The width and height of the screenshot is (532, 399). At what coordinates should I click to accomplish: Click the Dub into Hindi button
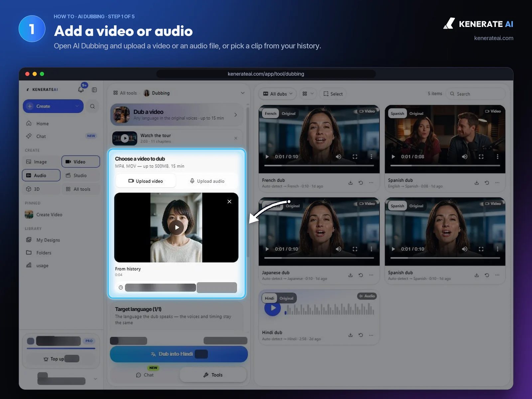tap(179, 354)
